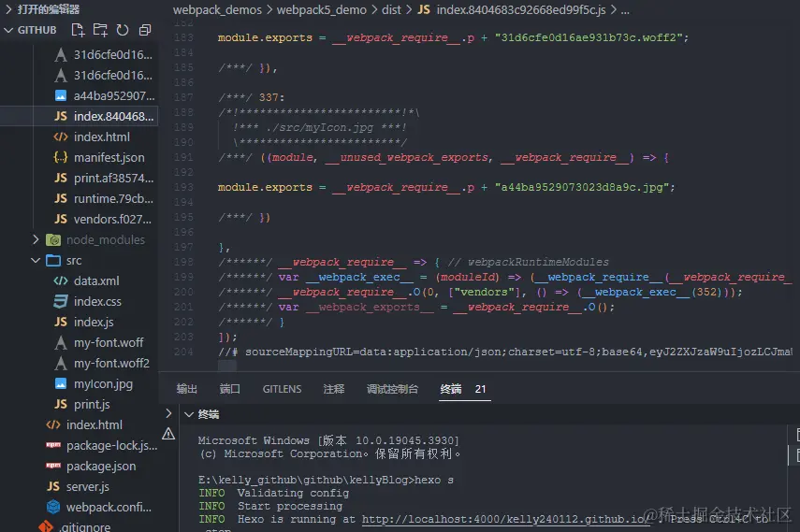Collapse all folders in explorer
800x532 pixels.
tap(145, 30)
